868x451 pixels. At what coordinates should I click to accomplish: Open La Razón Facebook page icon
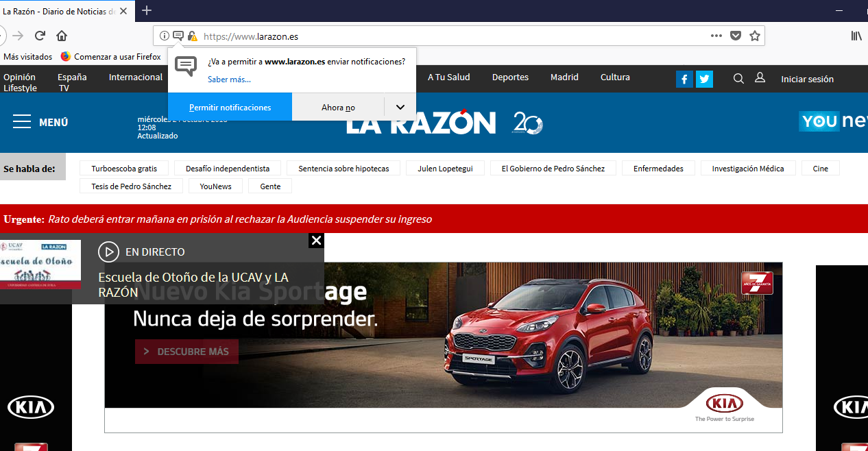684,80
